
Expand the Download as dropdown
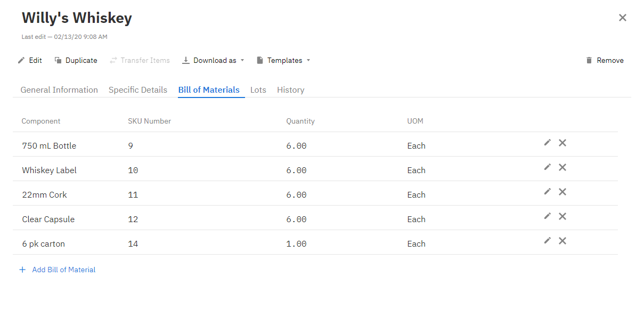[x=213, y=61]
